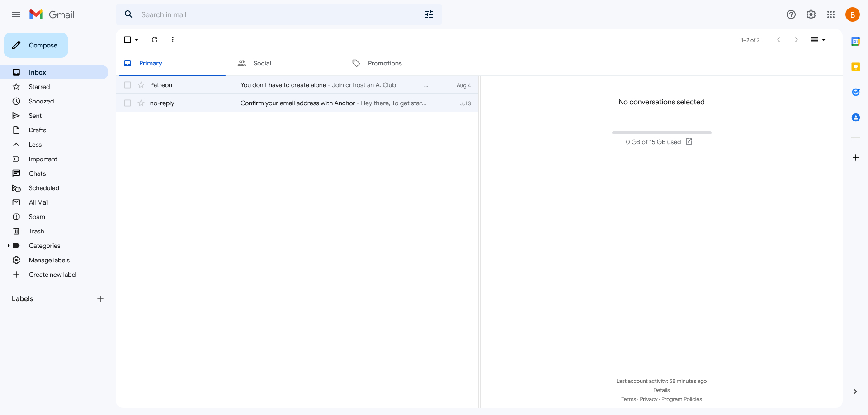This screenshot has width=868, height=415.
Task: Open Google Calendar in the side panel
Action: [856, 41]
